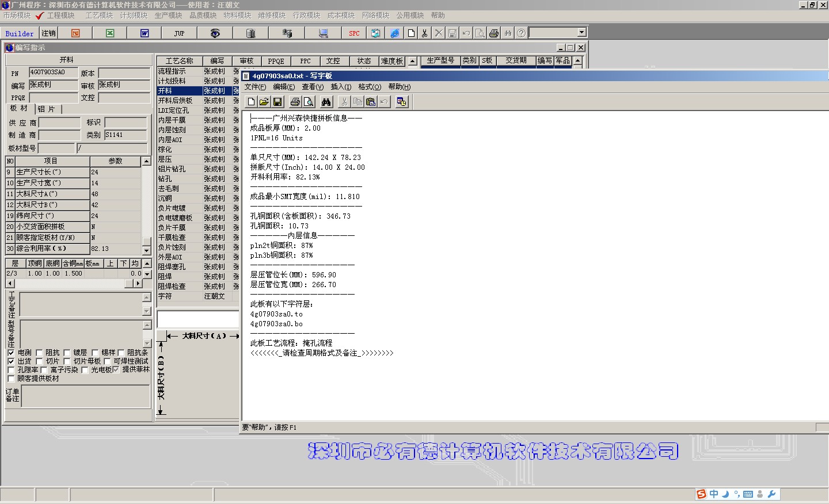
Task: Click the binoculars find icon in main toolbar
Action: tap(508, 33)
